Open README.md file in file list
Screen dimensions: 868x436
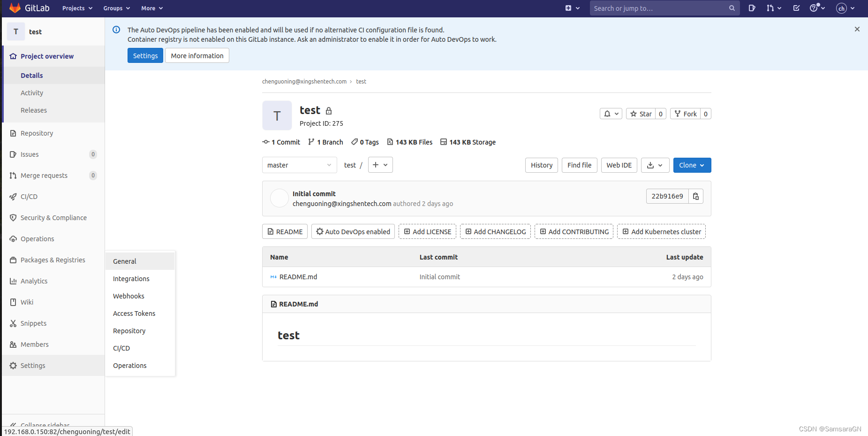298,277
